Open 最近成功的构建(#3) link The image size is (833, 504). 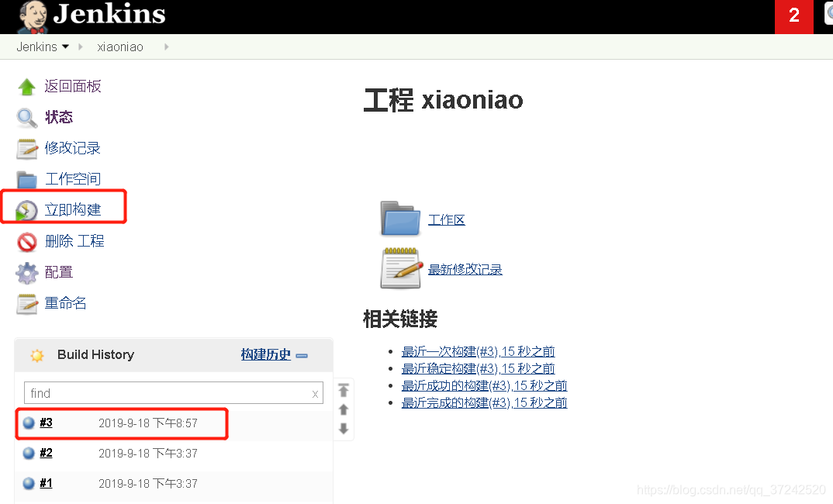(x=485, y=385)
